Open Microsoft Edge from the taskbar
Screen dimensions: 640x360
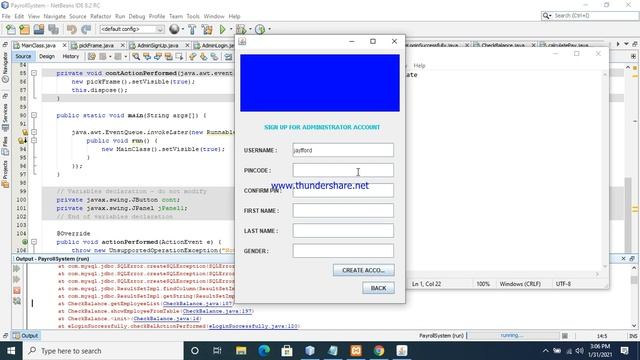coord(264,351)
